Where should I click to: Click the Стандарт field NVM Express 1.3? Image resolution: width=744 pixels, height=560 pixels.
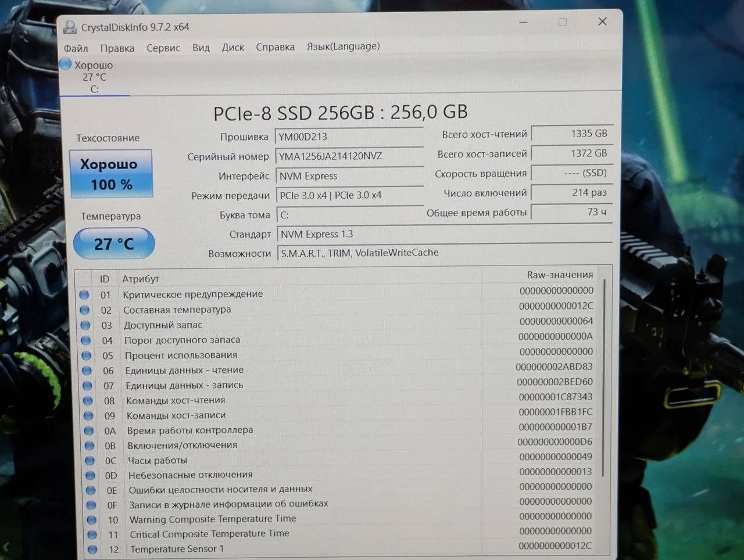(445, 234)
